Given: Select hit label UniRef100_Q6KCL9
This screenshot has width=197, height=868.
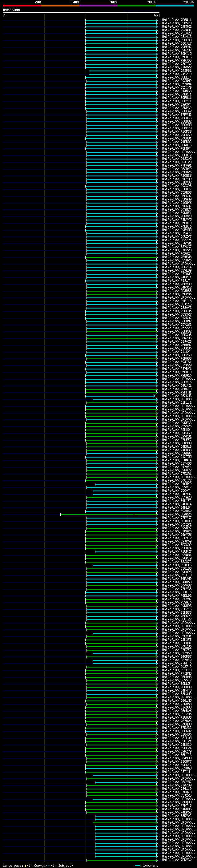Looking at the screenshot, I should (177, 389).
